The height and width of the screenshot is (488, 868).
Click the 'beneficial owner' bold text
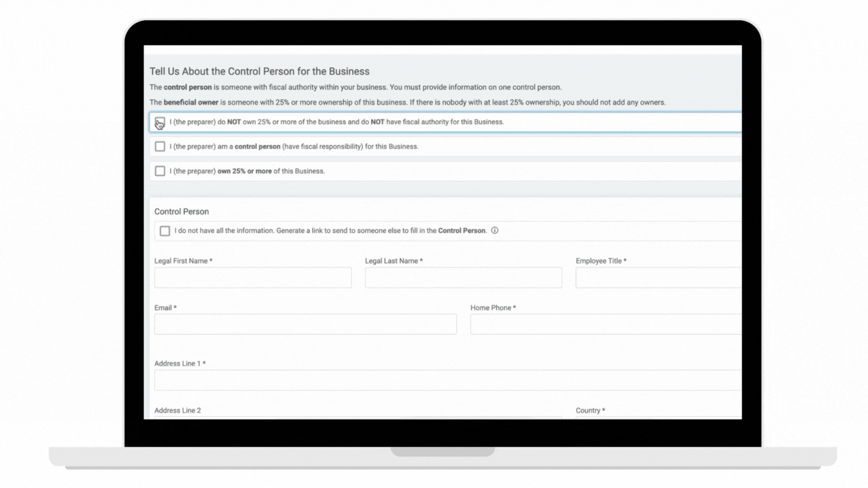coord(191,103)
